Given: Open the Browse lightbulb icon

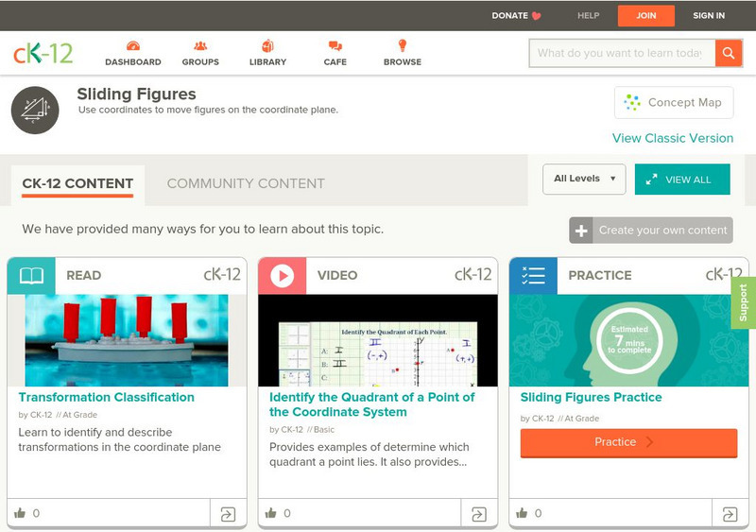Looking at the screenshot, I should (403, 45).
